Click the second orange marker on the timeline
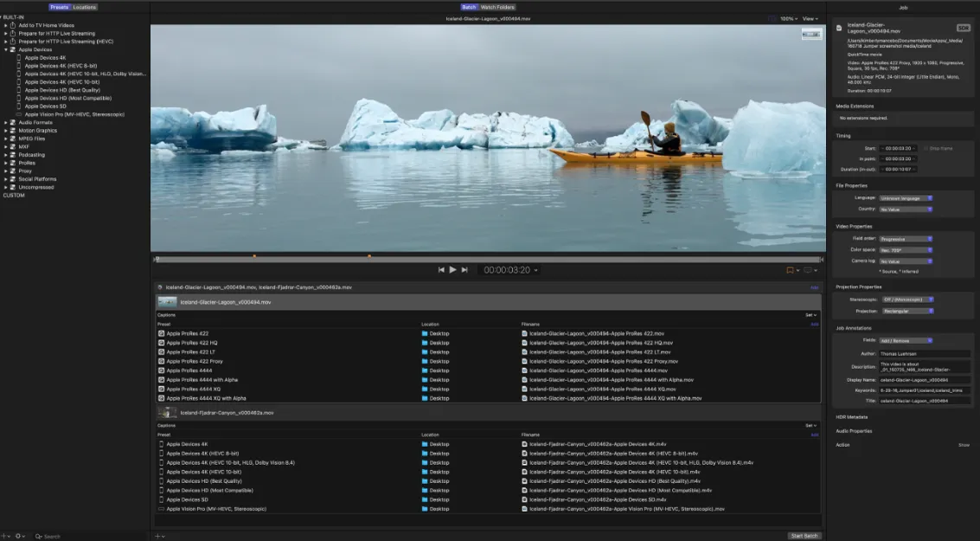The width and height of the screenshot is (980, 541). click(369, 256)
